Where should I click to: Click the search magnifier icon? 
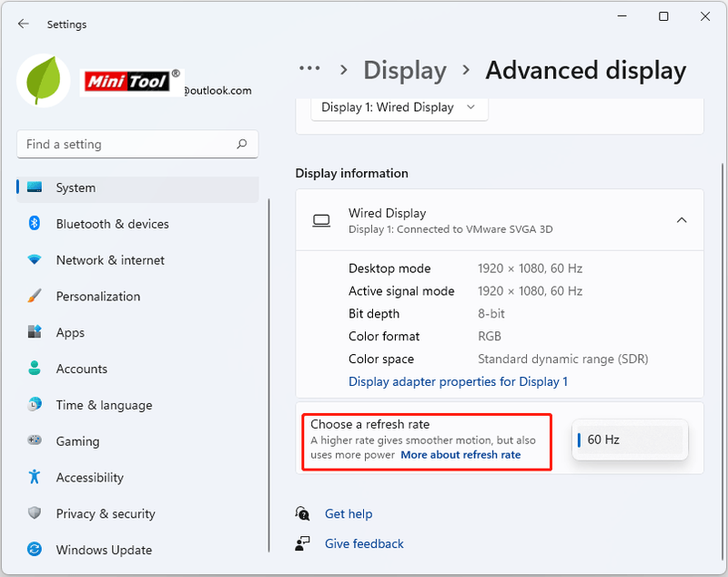241,144
